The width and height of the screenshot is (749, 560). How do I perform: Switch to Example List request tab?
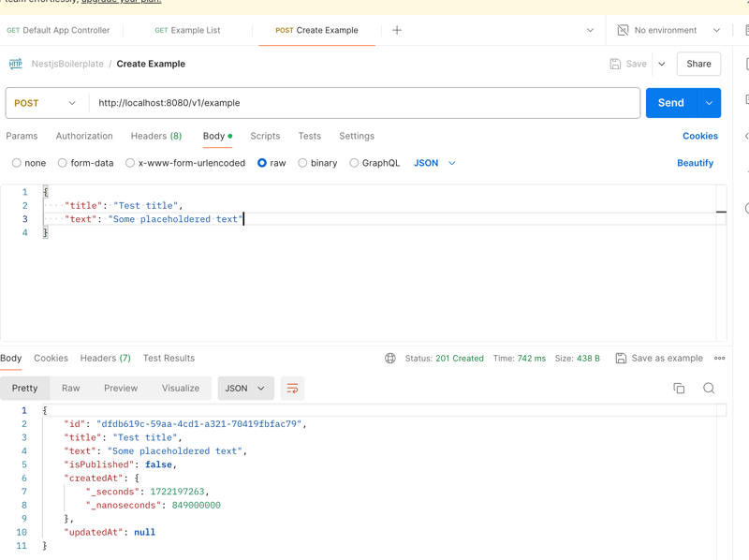tap(187, 30)
